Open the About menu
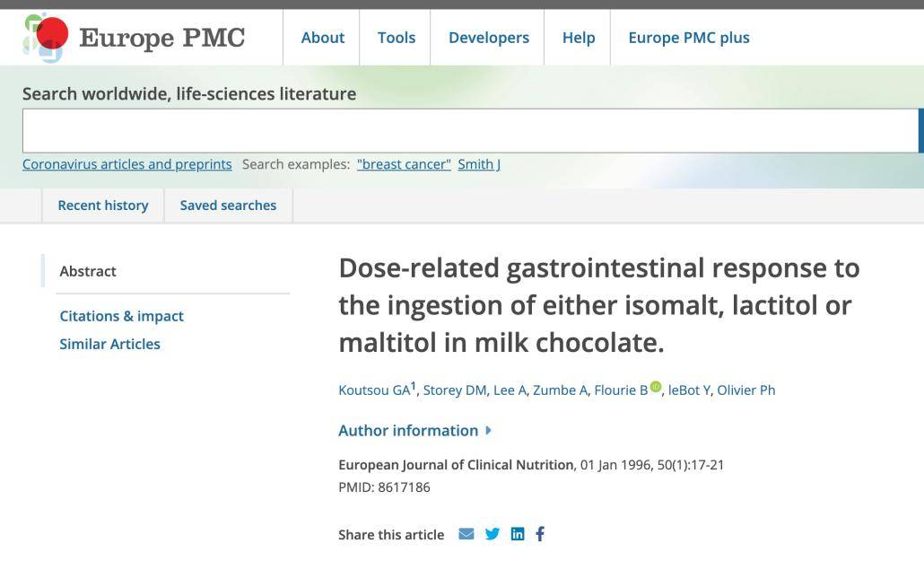Screen dimensions: 924x561 point(322,38)
